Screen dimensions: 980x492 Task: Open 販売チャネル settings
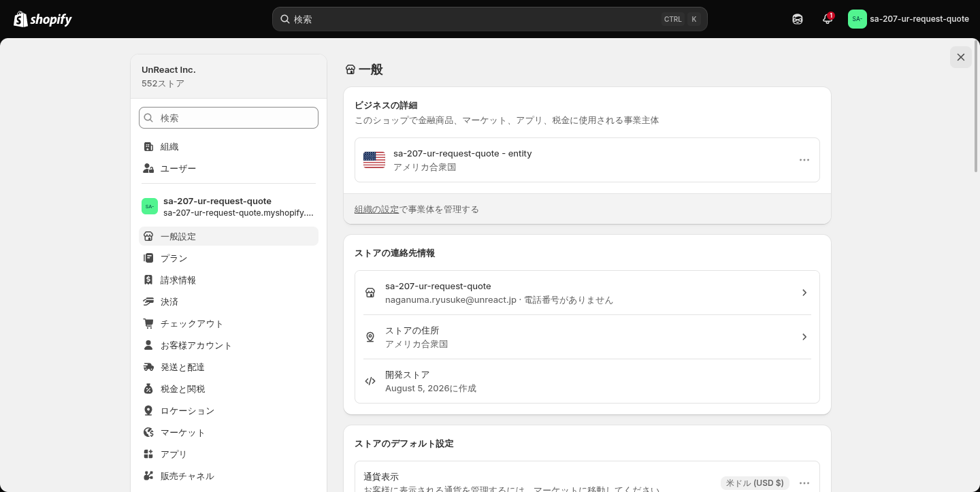(229, 476)
